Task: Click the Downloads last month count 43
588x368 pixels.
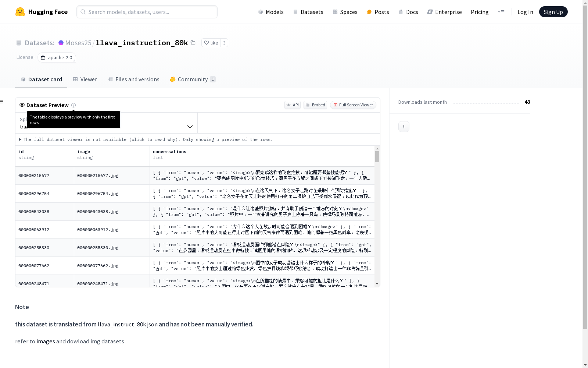Action: [527, 102]
